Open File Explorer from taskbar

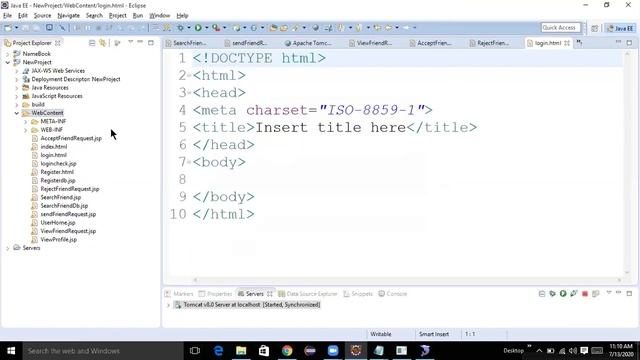[241, 351]
